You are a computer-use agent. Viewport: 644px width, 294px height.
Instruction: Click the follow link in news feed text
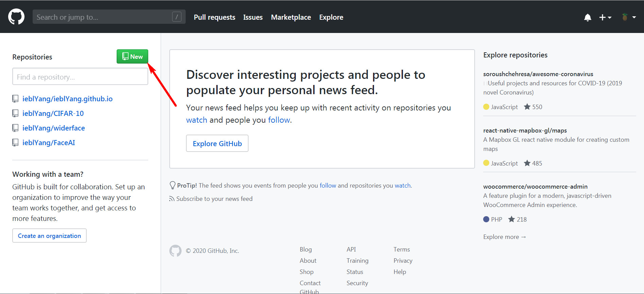tap(279, 120)
